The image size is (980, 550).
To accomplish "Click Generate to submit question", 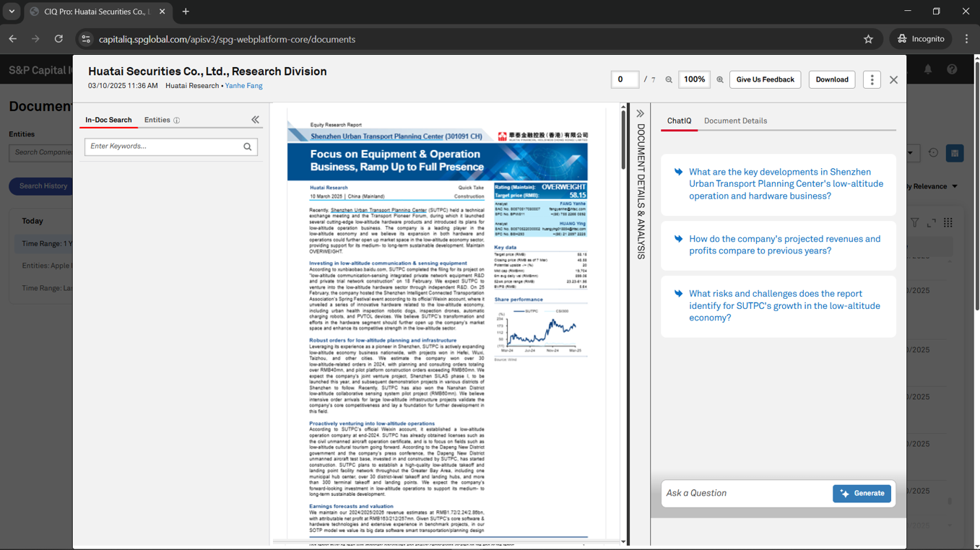I will (862, 494).
